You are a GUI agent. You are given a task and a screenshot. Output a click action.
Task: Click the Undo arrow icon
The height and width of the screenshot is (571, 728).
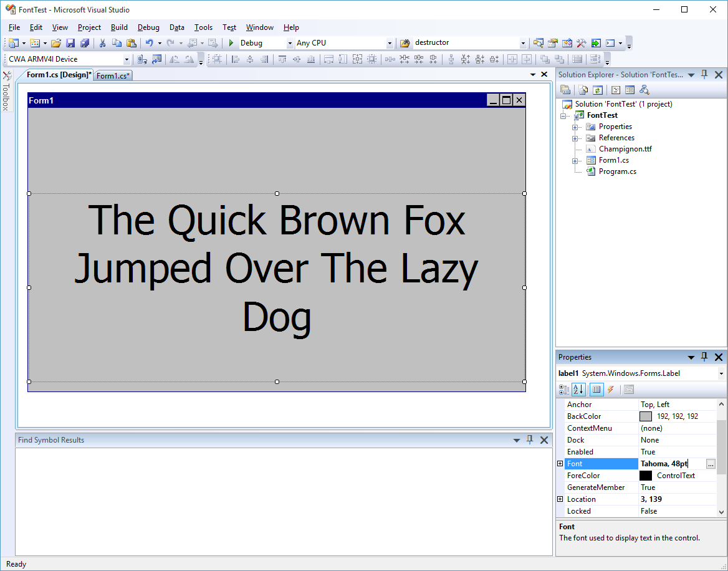click(x=149, y=43)
